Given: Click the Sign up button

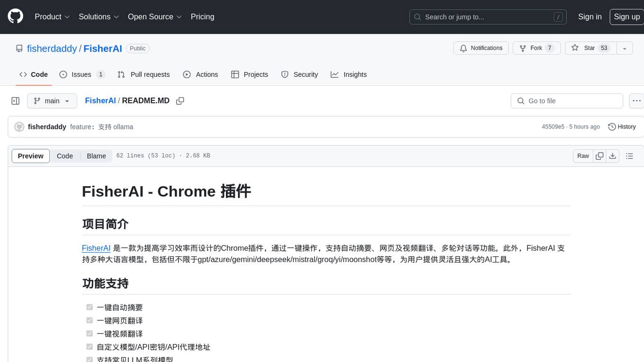Looking at the screenshot, I should tap(626, 17).
